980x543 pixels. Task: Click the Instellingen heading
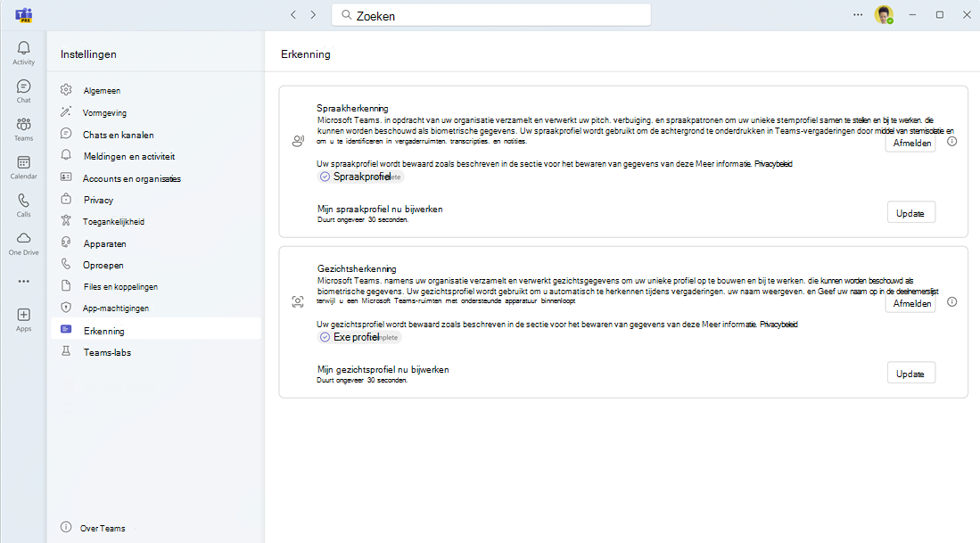pyautogui.click(x=88, y=54)
